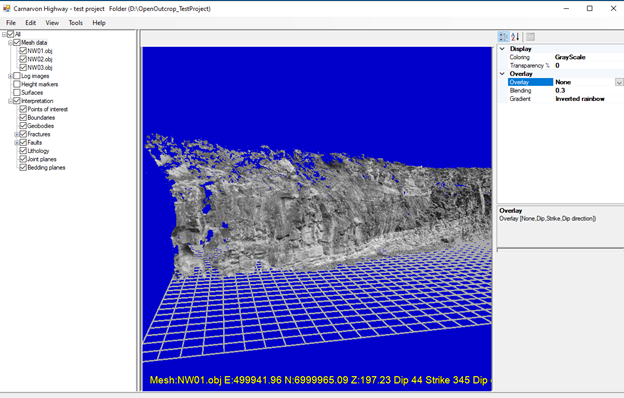Screen dimensions: 624x398
Task: Click the Transparency % value field
Action: 589,66
